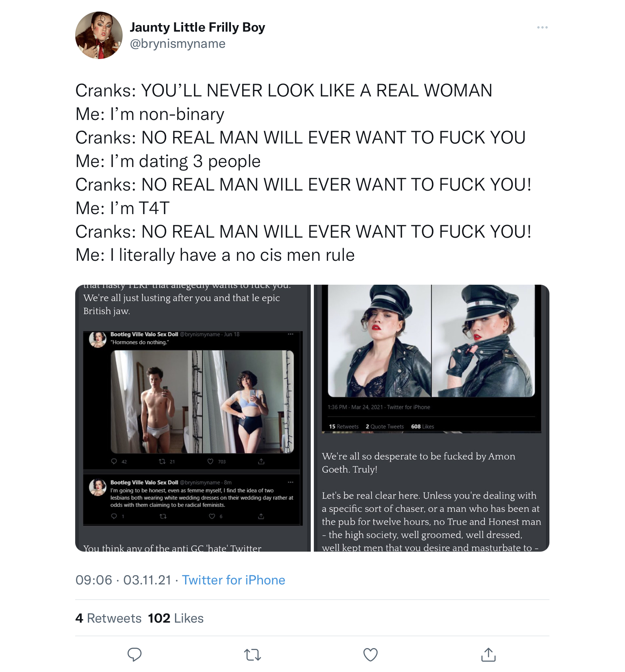Click the embedded 42 reply icon
The image size is (625, 672).
114,461
